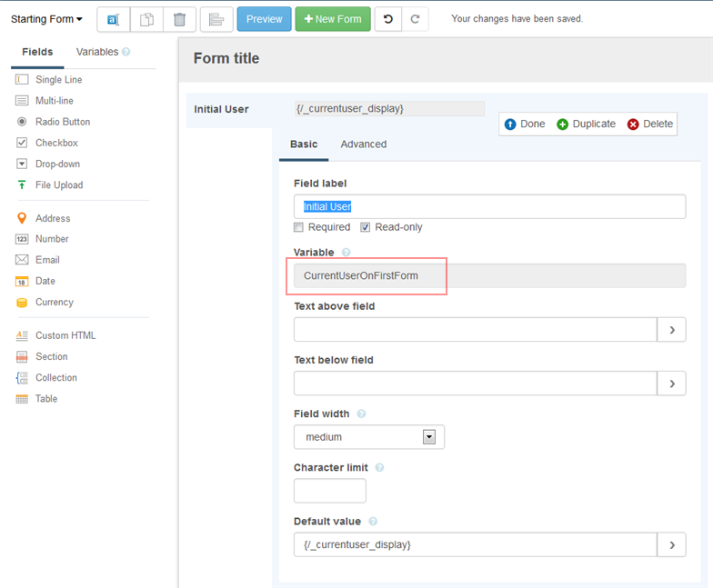Click the Form title heading
Image resolution: width=713 pixels, height=588 pixels.
[x=226, y=58]
